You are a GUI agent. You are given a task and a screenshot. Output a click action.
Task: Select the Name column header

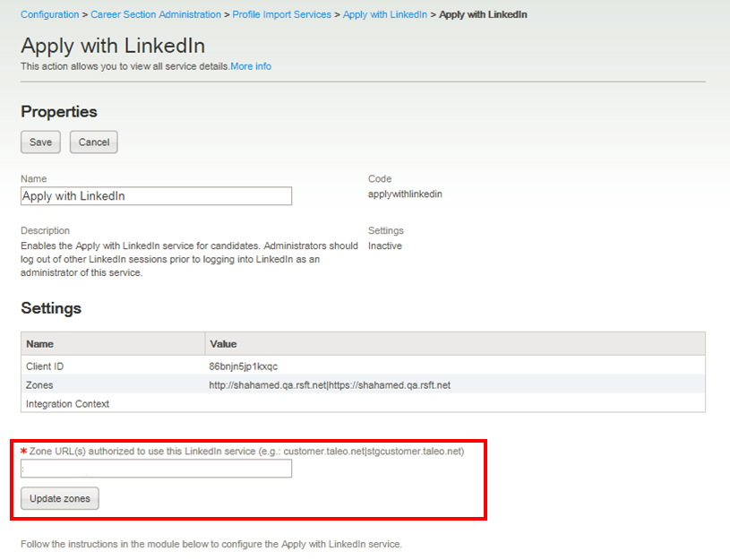click(113, 344)
